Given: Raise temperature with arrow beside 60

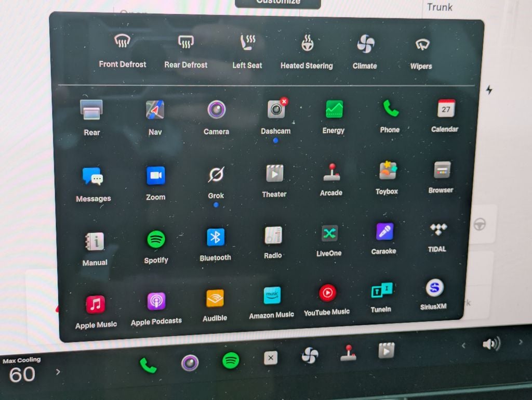Looking at the screenshot, I should tap(58, 372).
